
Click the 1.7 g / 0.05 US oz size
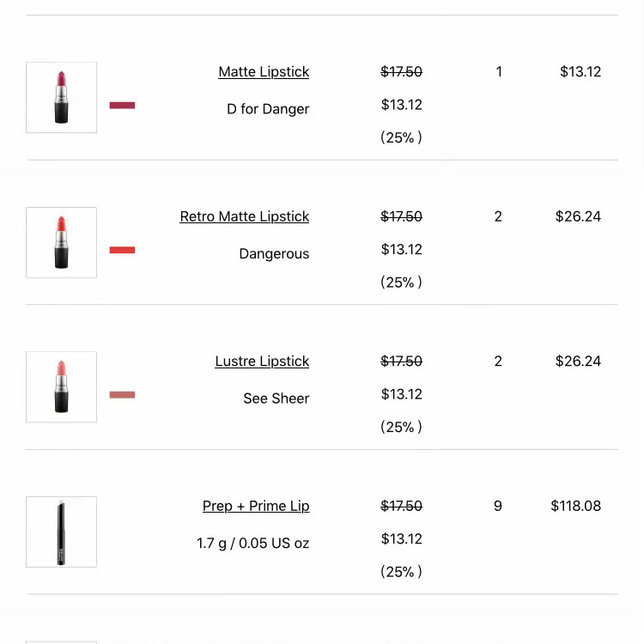(x=252, y=543)
